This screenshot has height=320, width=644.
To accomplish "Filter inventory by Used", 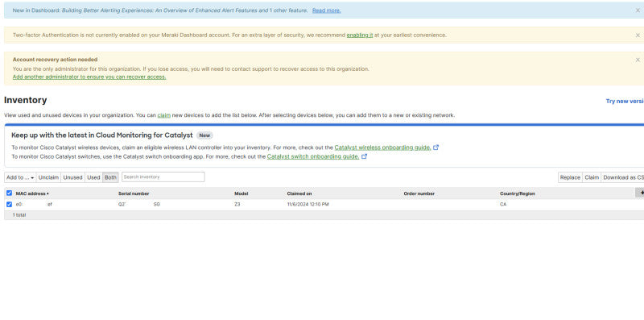I will click(x=93, y=177).
